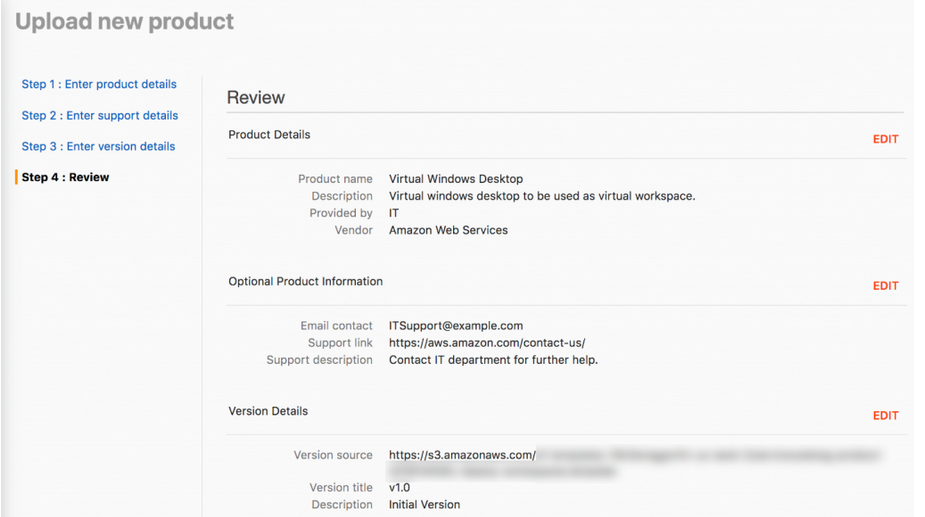Click the Amazon Web Services vendor value
Screen dimensions: 925x517
point(448,230)
